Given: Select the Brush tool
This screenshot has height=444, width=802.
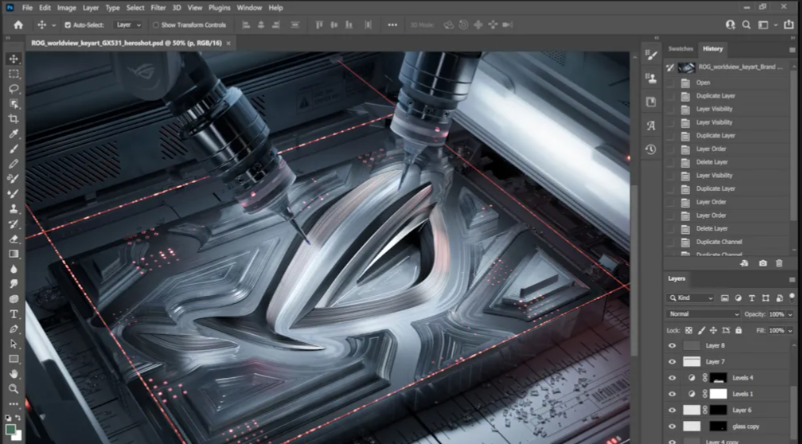Looking at the screenshot, I should point(13,149).
